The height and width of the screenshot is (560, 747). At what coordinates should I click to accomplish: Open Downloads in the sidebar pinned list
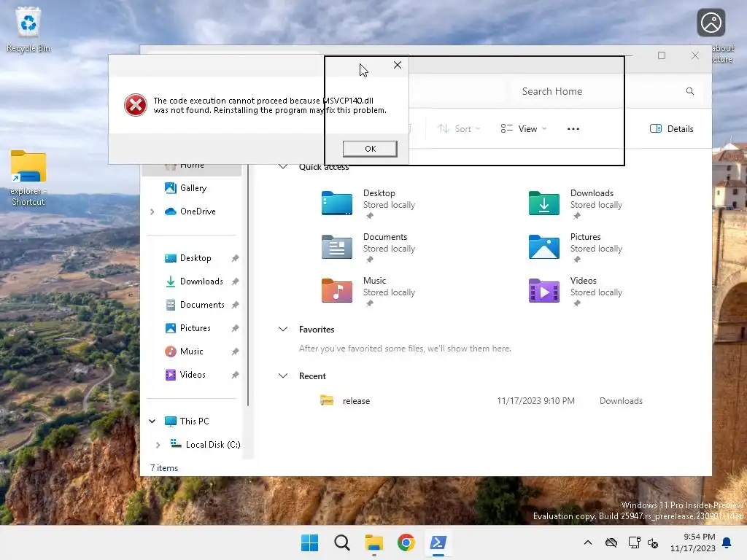tap(201, 281)
